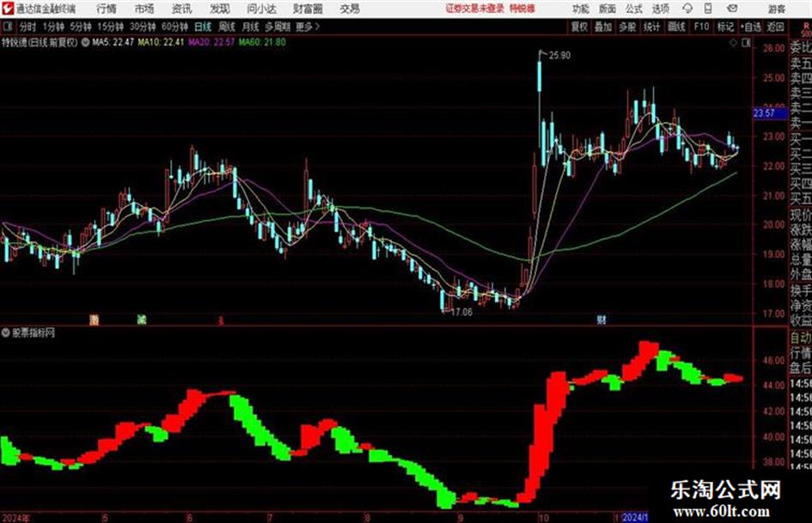
Task: Open the customer service headset icon
Action: coord(687,9)
